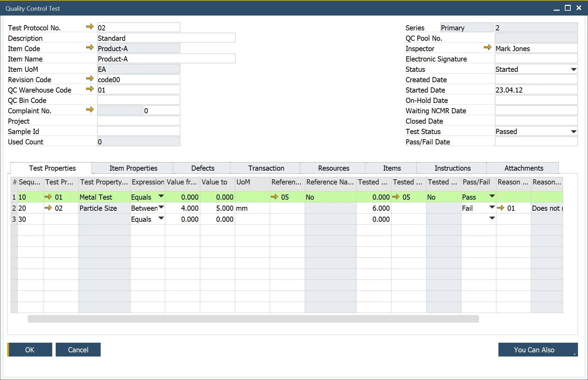Open reason code 01 link arrow
The width and height of the screenshot is (588, 380).
(x=500, y=208)
